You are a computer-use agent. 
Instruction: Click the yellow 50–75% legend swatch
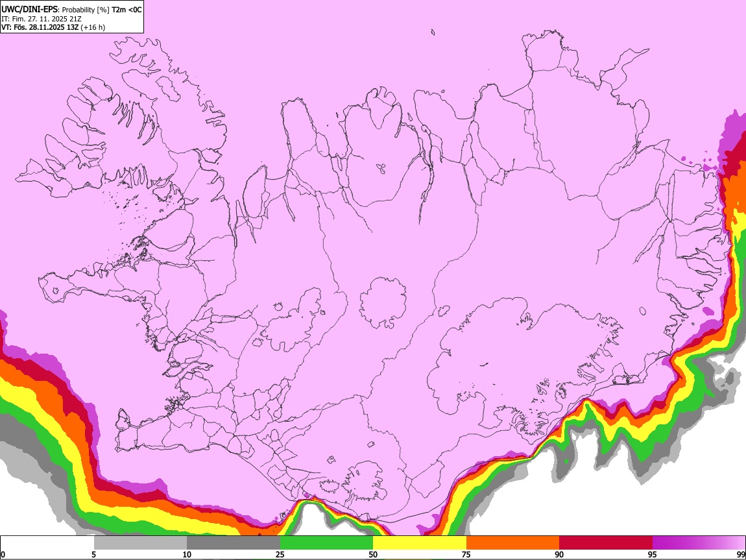420,542
